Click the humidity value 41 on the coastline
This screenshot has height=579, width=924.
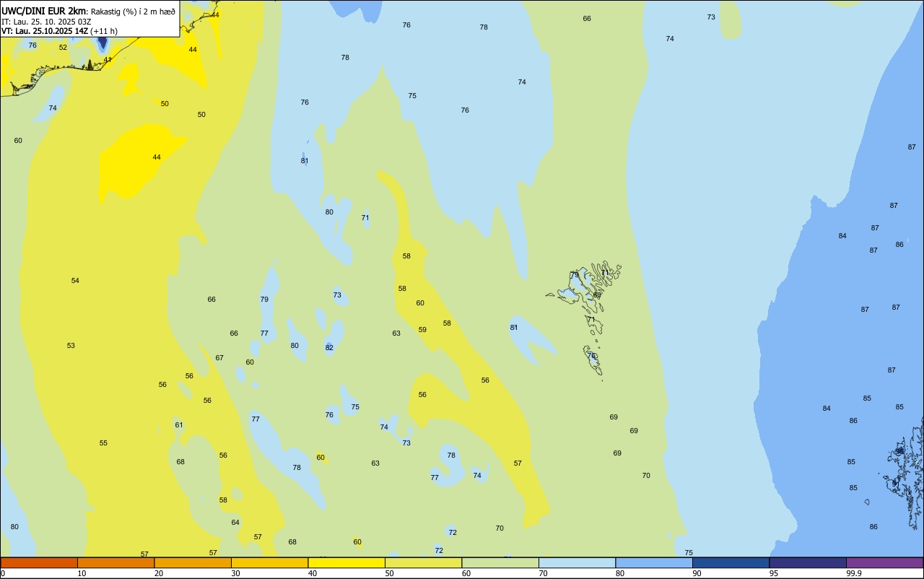108,60
